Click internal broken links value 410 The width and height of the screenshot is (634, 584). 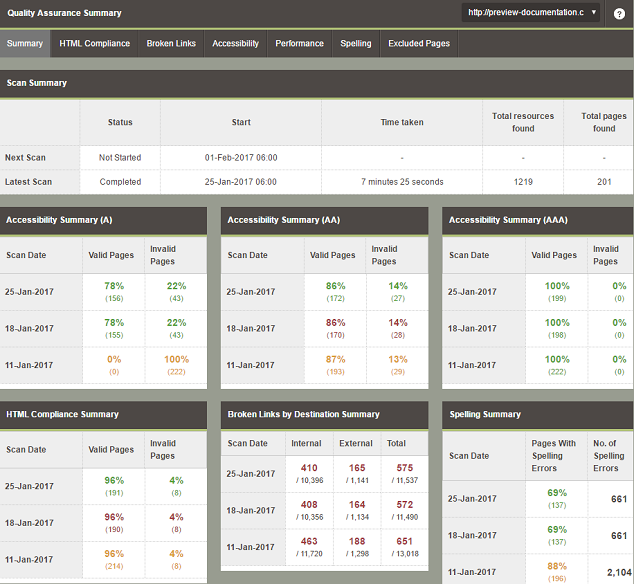[x=309, y=468]
